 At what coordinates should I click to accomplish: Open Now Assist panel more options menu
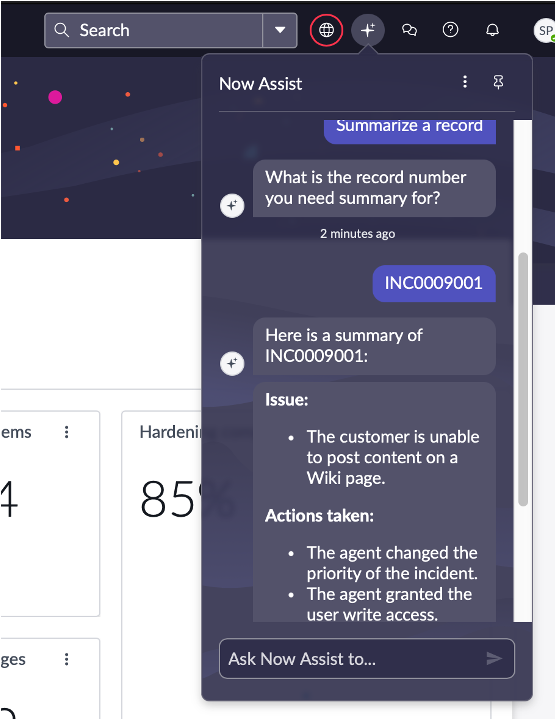(x=465, y=82)
